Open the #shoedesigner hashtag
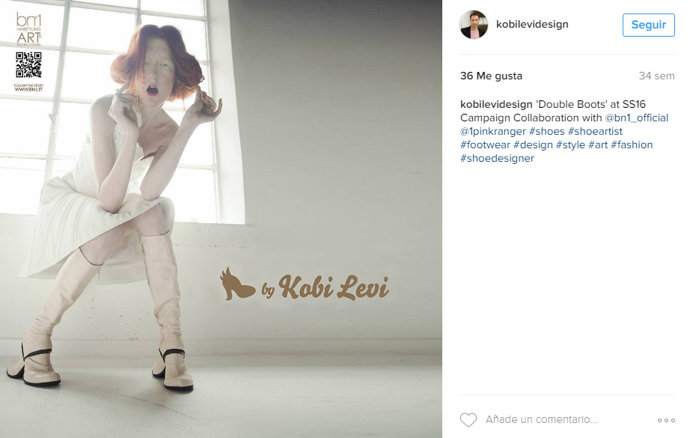The height and width of the screenshot is (438, 690). tap(497, 158)
